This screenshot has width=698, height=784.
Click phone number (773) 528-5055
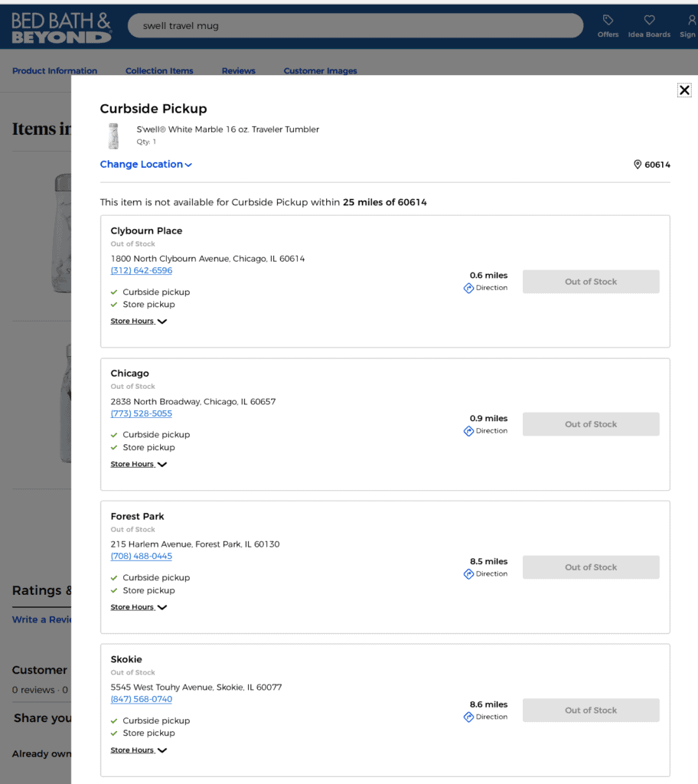(142, 413)
